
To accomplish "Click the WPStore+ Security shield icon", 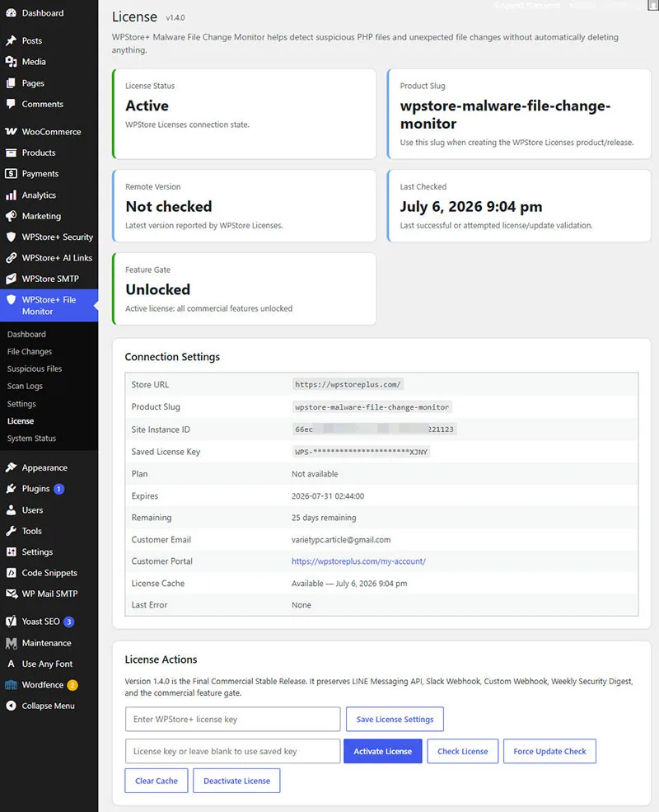I will [x=11, y=237].
